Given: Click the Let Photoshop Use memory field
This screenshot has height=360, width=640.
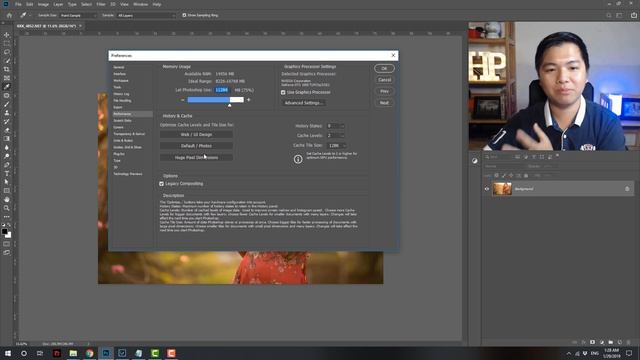Looking at the screenshot, I should (x=222, y=90).
